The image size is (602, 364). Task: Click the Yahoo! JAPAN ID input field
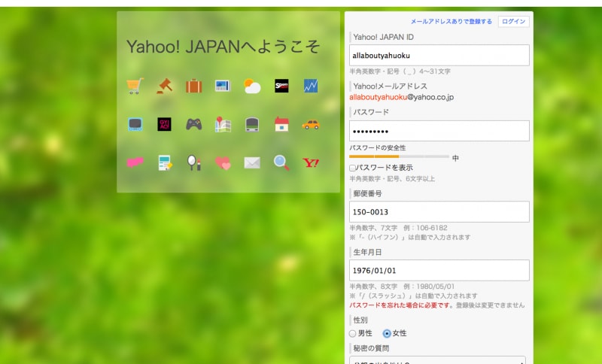[439, 55]
